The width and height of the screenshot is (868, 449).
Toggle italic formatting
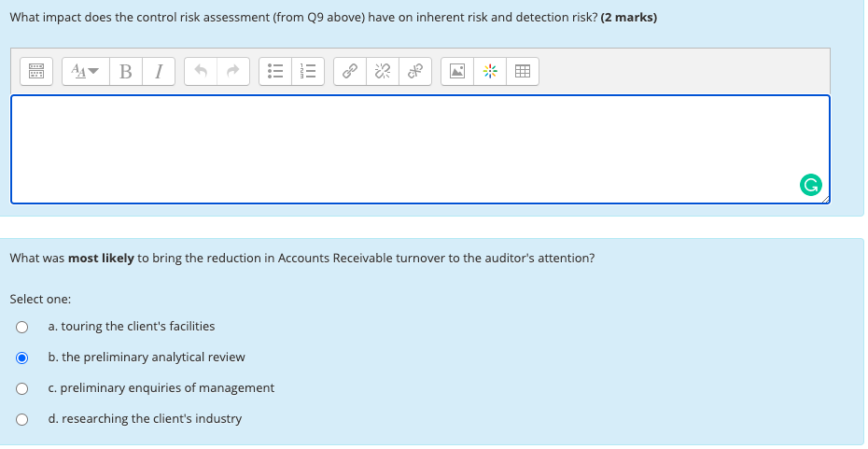[159, 72]
